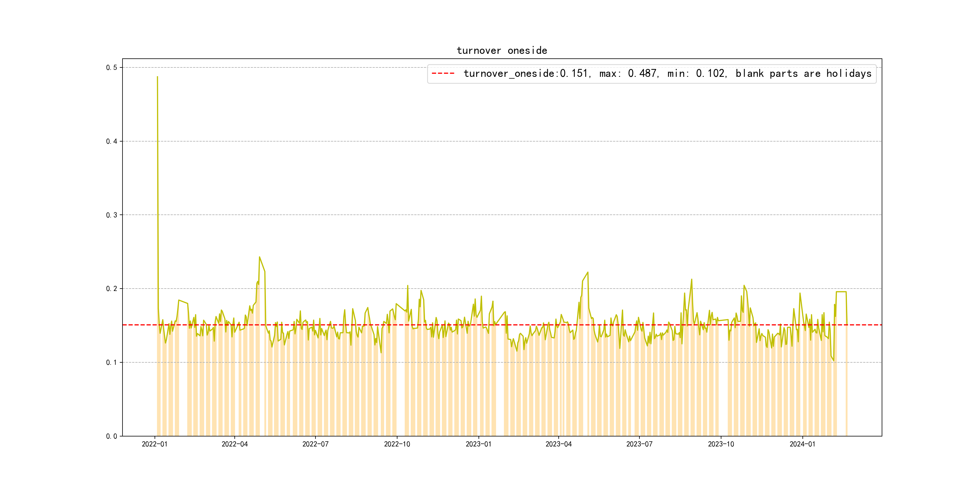Click the '0.0' y-axis tick label
The width and height of the screenshot is (980, 490).
(x=112, y=436)
